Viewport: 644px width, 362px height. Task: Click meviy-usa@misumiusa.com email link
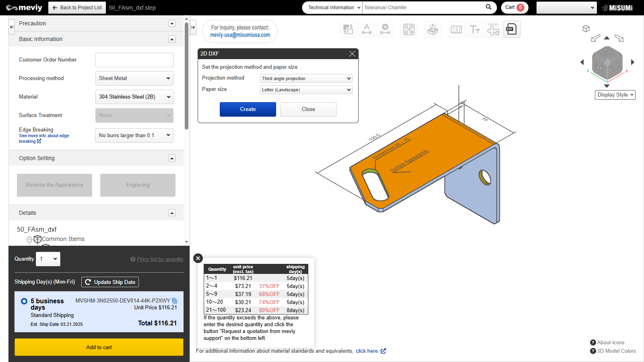pos(240,35)
